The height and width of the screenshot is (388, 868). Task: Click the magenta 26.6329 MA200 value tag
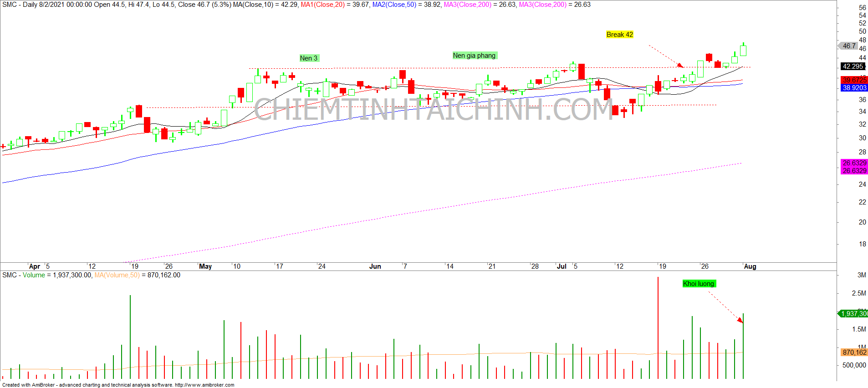pyautogui.click(x=854, y=163)
